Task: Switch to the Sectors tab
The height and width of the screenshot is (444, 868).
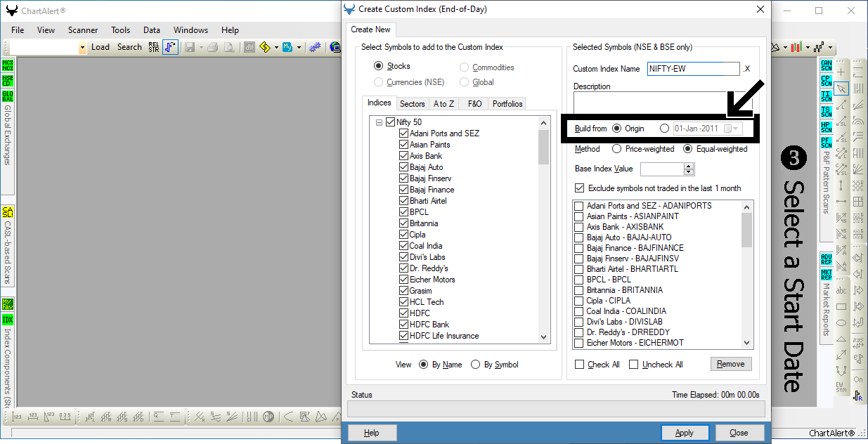Action: pos(413,104)
